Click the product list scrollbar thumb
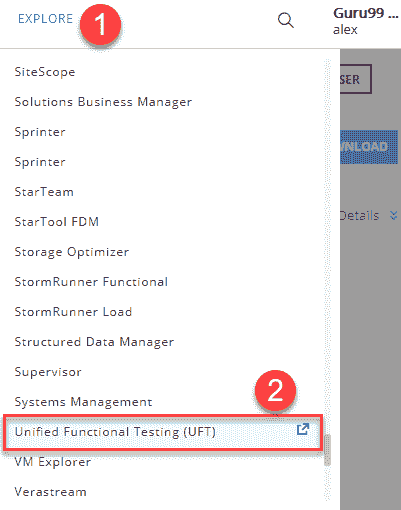Image resolution: width=401 pixels, height=510 pixels. (x=327, y=450)
